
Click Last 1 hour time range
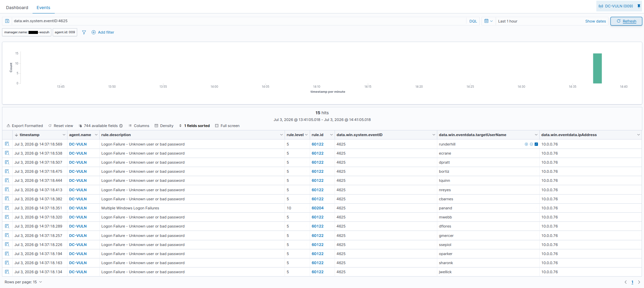coord(507,21)
